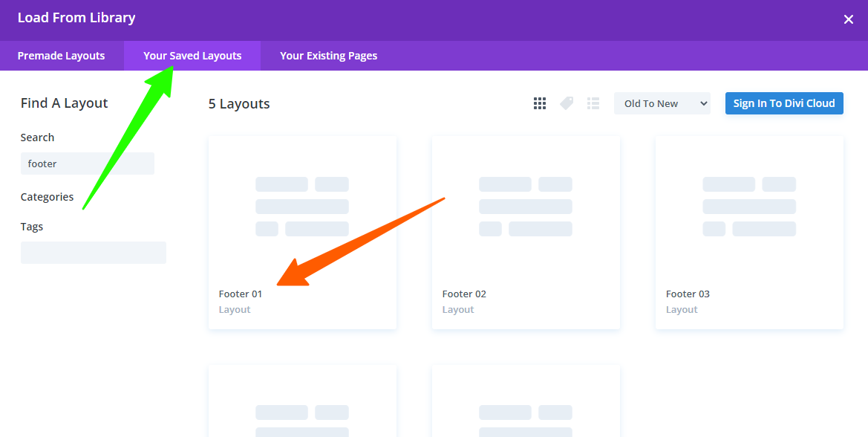Image resolution: width=868 pixels, height=437 pixels.
Task: Select the Footer 01 layout preview
Action: click(302, 207)
